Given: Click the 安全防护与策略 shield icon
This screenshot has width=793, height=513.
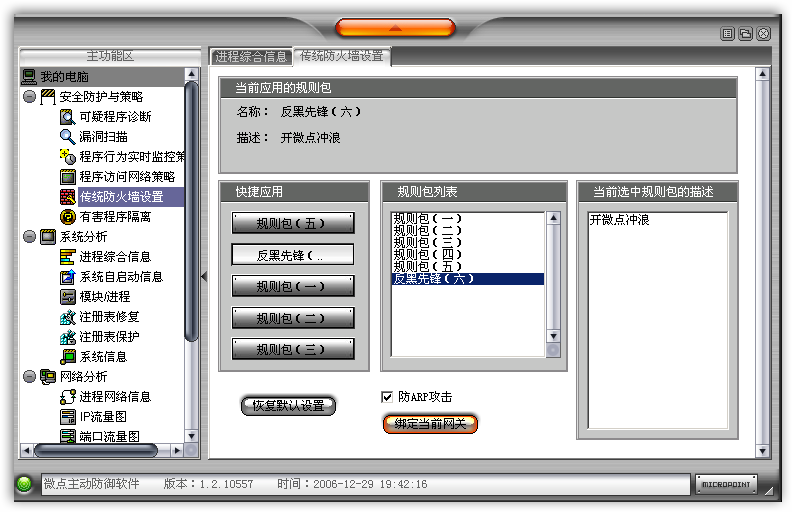Looking at the screenshot, I should click(48, 96).
